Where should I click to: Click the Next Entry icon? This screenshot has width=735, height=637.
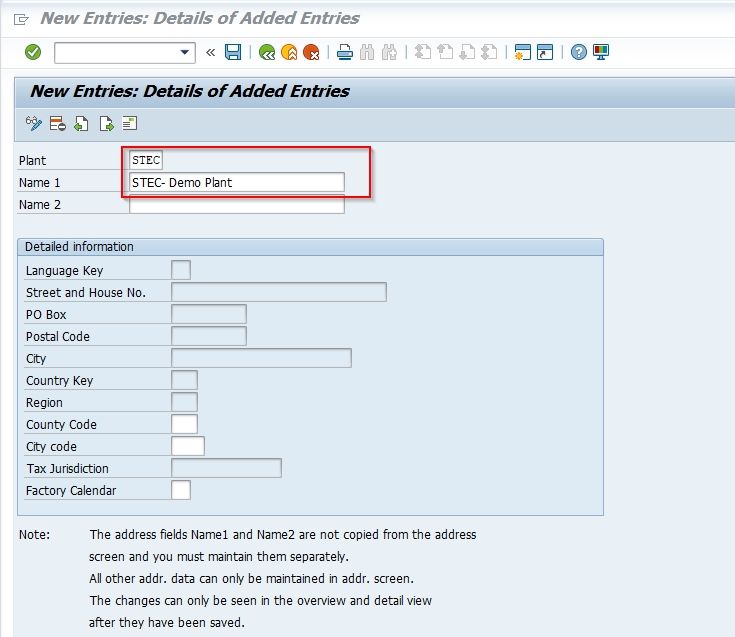tap(106, 124)
